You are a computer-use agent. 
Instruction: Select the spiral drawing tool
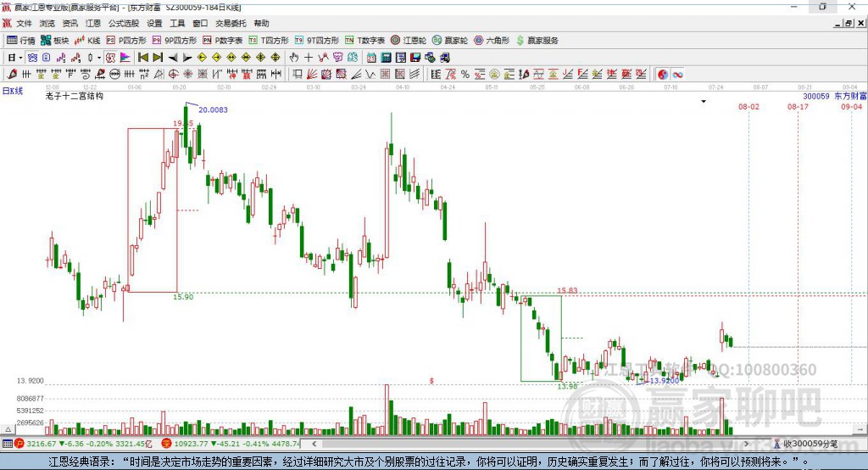tap(86, 75)
